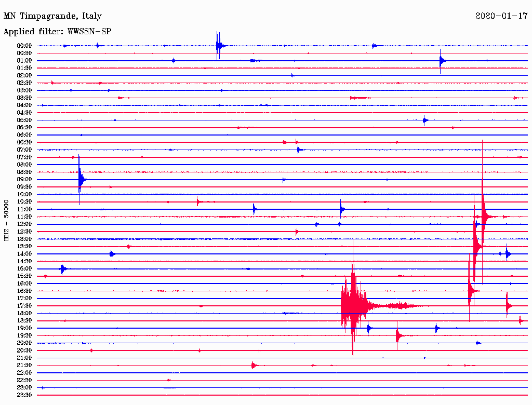Click the 11:00 time label
Image resolution: width=532 pixels, height=405 pixels.
click(x=24, y=209)
